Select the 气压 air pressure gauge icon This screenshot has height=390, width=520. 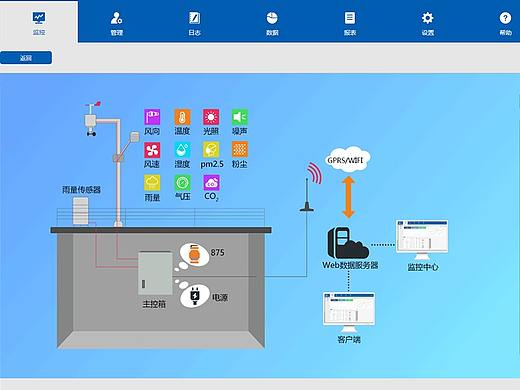click(182, 182)
